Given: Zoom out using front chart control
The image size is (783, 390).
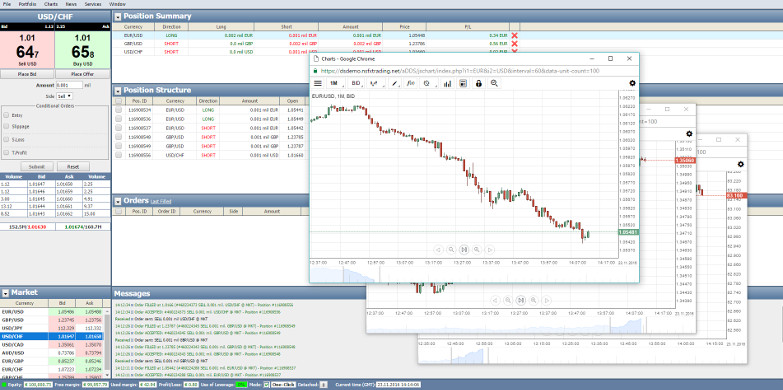Looking at the screenshot, I should pyautogui.click(x=451, y=249).
